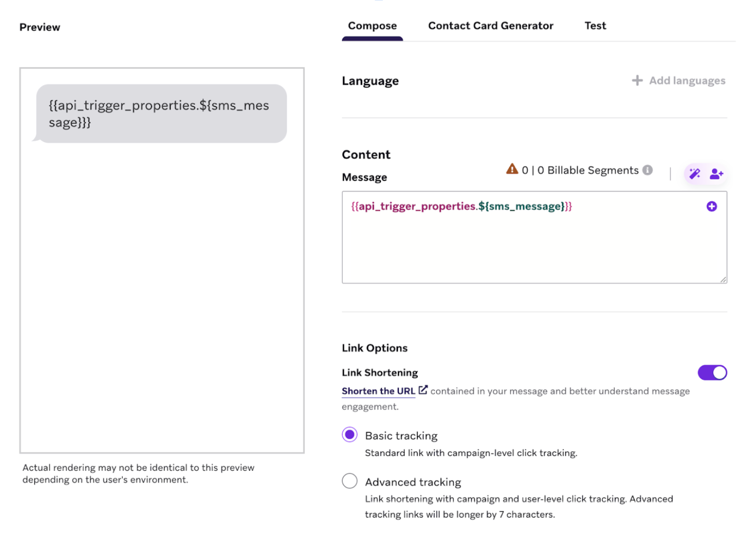This screenshot has height=540, width=756.
Task: Click Add languages
Action: (x=687, y=80)
